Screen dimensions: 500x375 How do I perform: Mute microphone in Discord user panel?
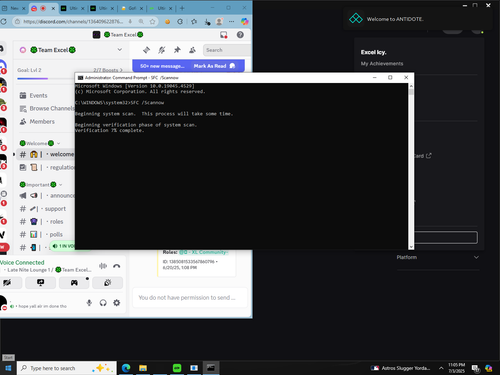point(89,303)
